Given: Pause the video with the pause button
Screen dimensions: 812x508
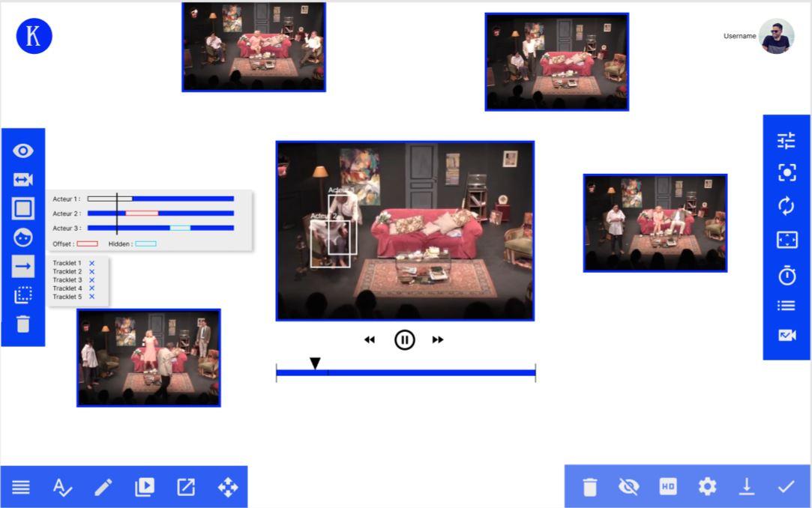Looking at the screenshot, I should (x=405, y=340).
